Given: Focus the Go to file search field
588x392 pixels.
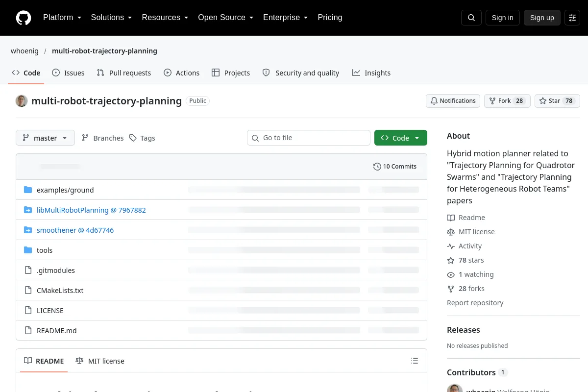Looking at the screenshot, I should click(309, 138).
